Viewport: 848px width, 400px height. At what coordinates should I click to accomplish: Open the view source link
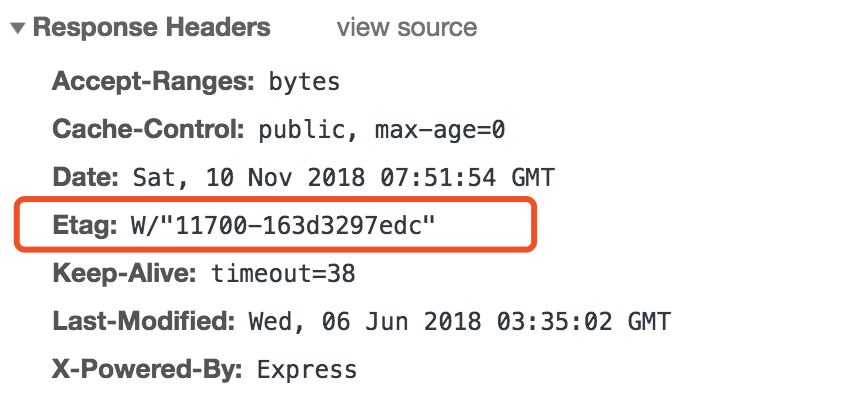[406, 28]
